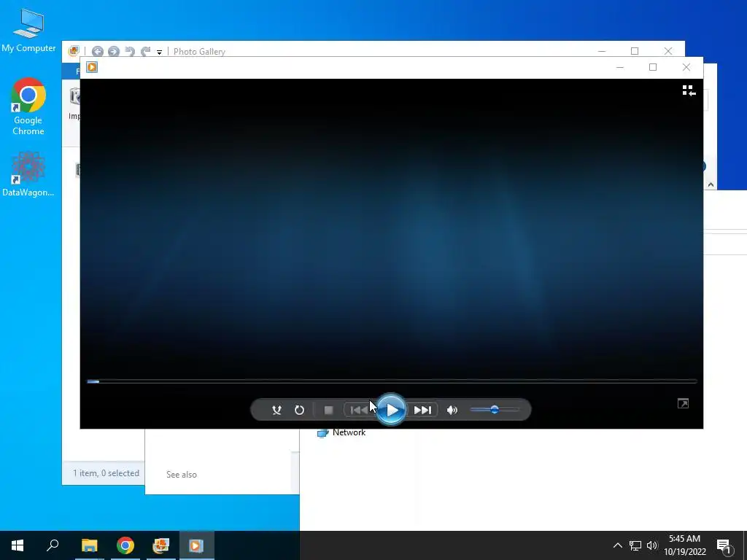Click the See also text

[x=182, y=474]
